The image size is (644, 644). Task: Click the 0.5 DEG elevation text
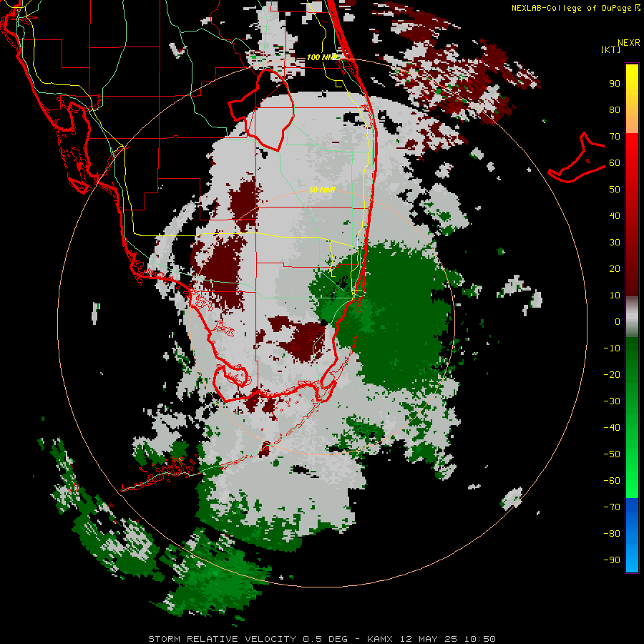(x=325, y=639)
